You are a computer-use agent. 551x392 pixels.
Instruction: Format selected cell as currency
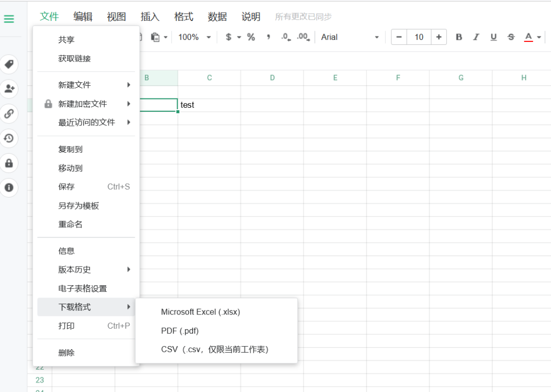click(x=229, y=37)
